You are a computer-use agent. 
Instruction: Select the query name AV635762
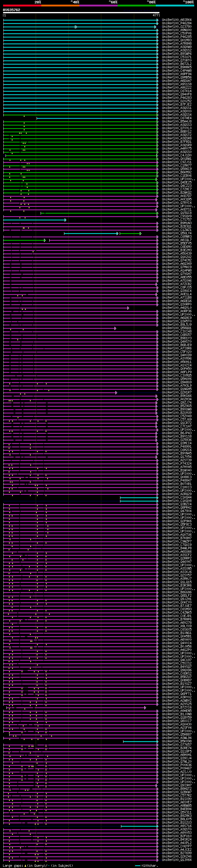(11, 10)
